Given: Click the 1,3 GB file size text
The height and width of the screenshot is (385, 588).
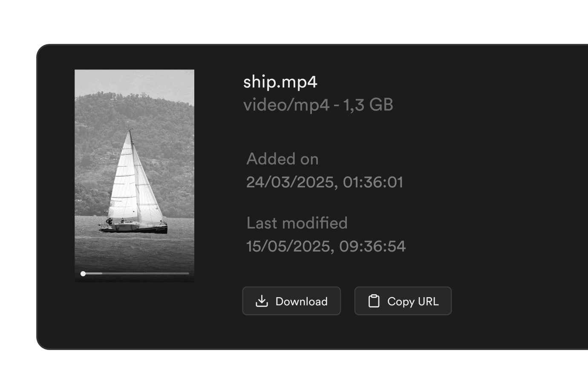Looking at the screenshot, I should click(368, 105).
